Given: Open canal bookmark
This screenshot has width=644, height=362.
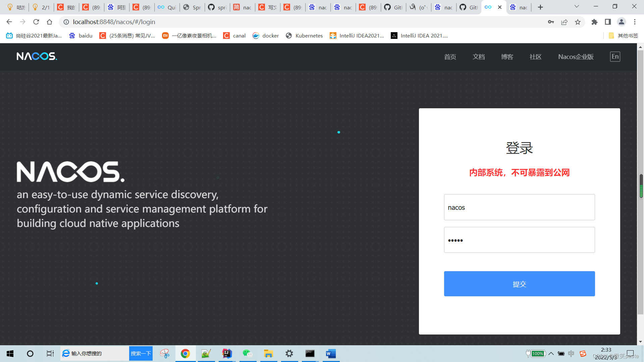Looking at the screenshot, I should click(234, 36).
